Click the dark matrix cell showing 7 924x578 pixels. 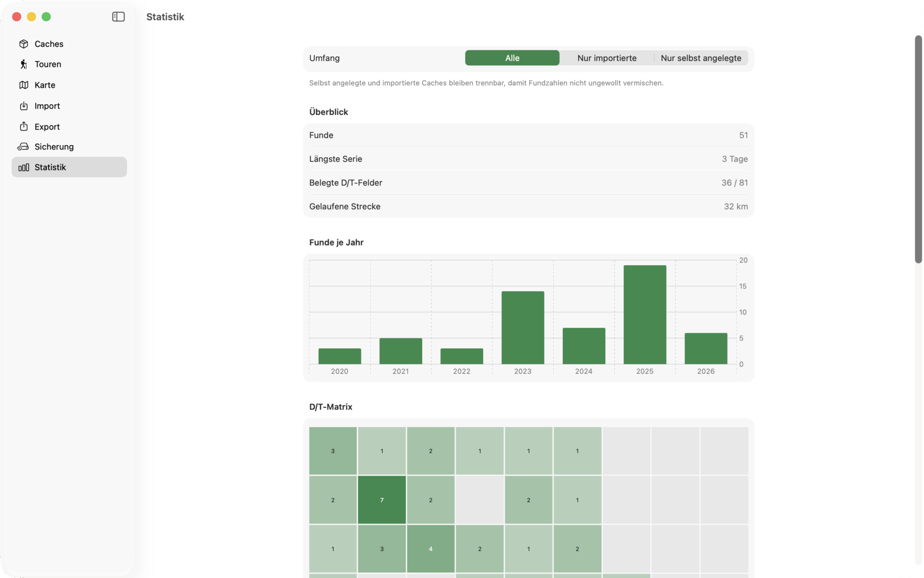(382, 500)
